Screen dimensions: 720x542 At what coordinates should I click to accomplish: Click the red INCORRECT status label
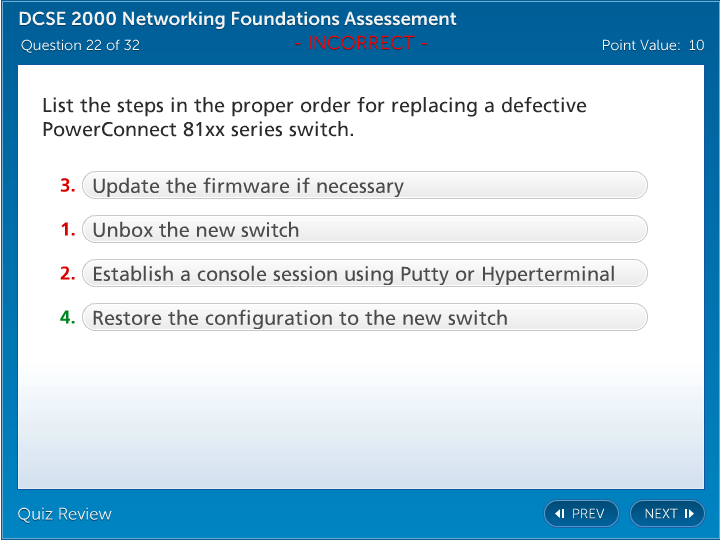pyautogui.click(x=361, y=43)
